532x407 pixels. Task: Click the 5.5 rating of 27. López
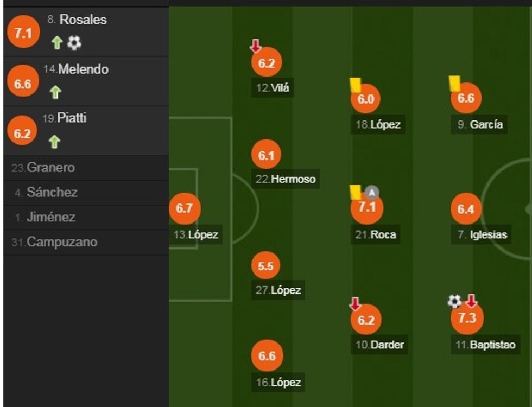(x=266, y=266)
